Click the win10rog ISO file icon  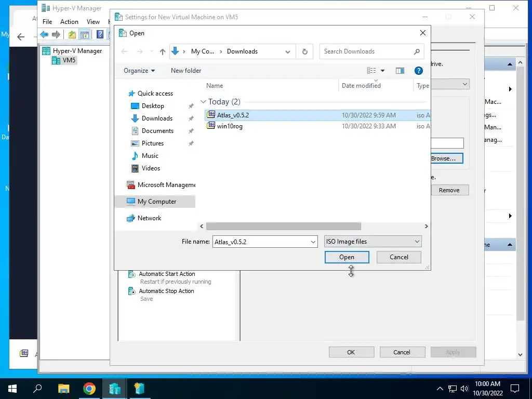pyautogui.click(x=211, y=126)
